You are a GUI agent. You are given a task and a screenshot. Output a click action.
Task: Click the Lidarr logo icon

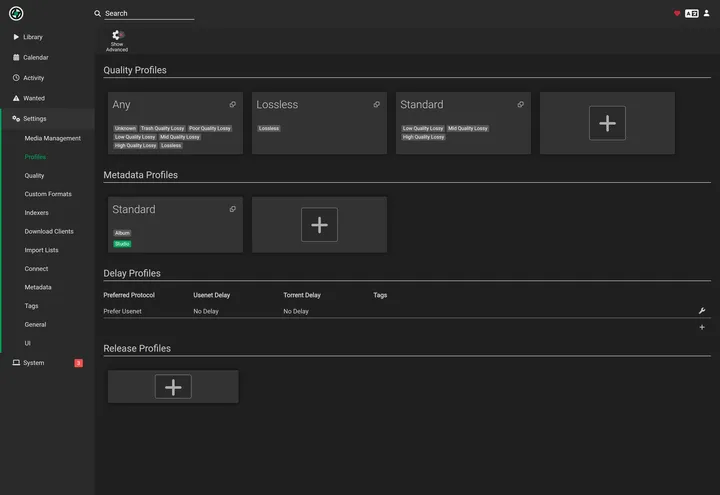(x=16, y=13)
